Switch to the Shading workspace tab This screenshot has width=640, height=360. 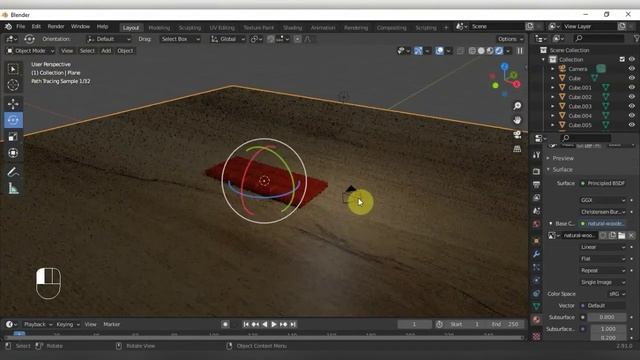pyautogui.click(x=292, y=28)
